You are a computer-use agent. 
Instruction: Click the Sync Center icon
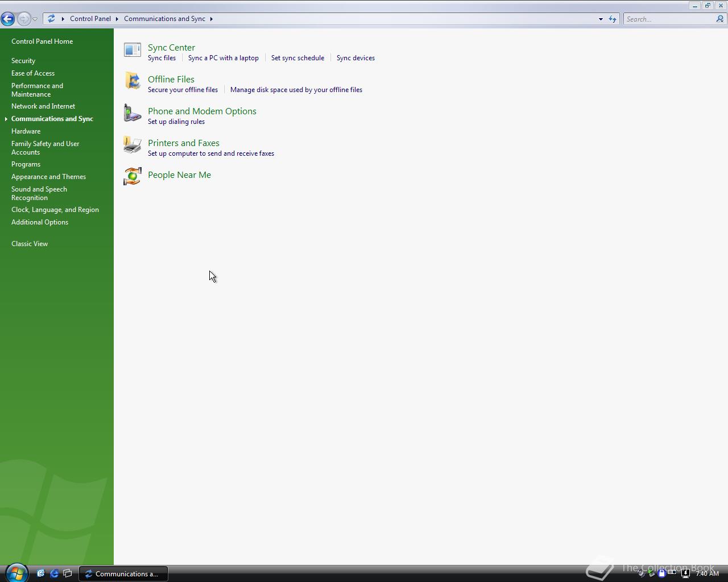[133, 50]
